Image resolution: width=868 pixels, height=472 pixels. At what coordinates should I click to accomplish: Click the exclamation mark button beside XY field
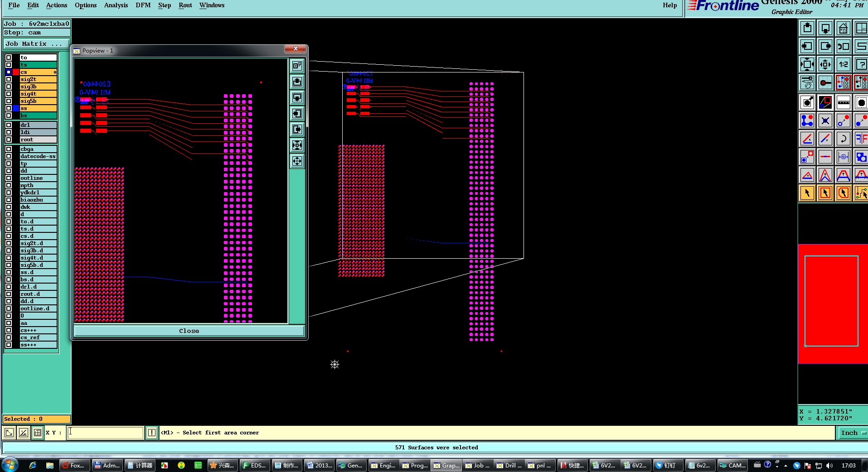[152, 433]
